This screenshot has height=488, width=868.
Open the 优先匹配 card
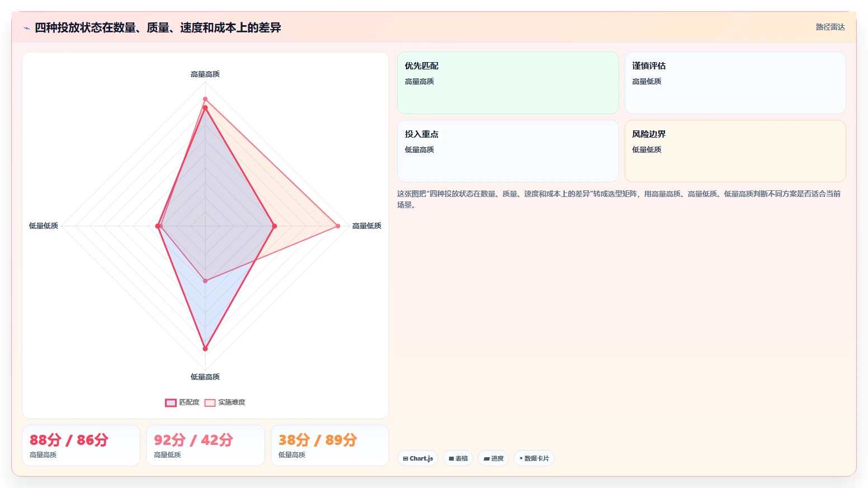pos(508,83)
